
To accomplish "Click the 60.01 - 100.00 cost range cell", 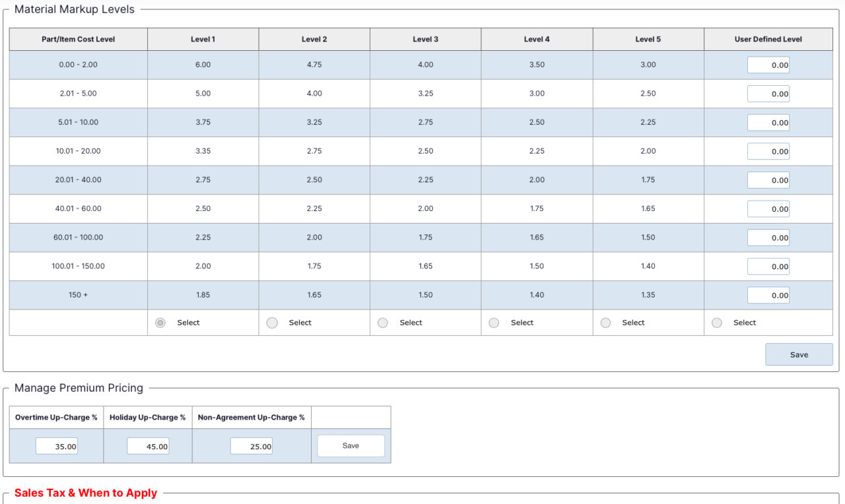I will (79, 237).
